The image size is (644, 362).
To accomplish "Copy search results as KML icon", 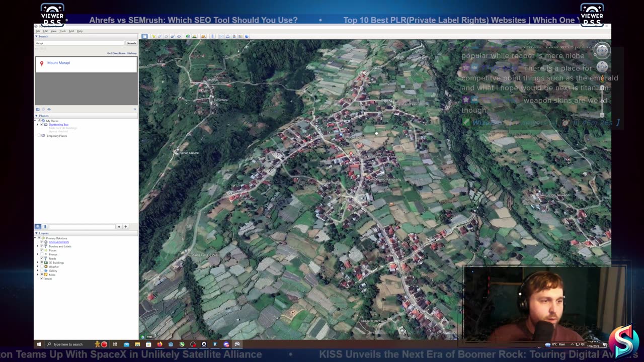I will pos(43,109).
